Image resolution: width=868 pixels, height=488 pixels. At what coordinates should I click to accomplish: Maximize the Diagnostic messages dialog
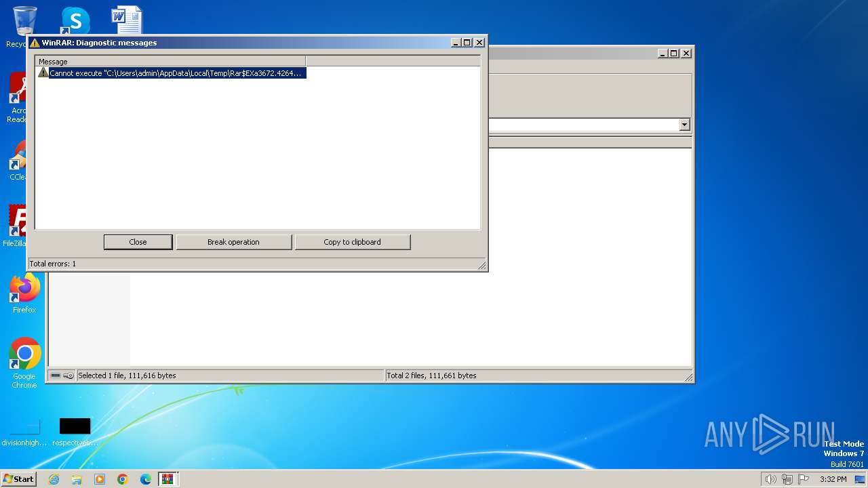tap(467, 43)
